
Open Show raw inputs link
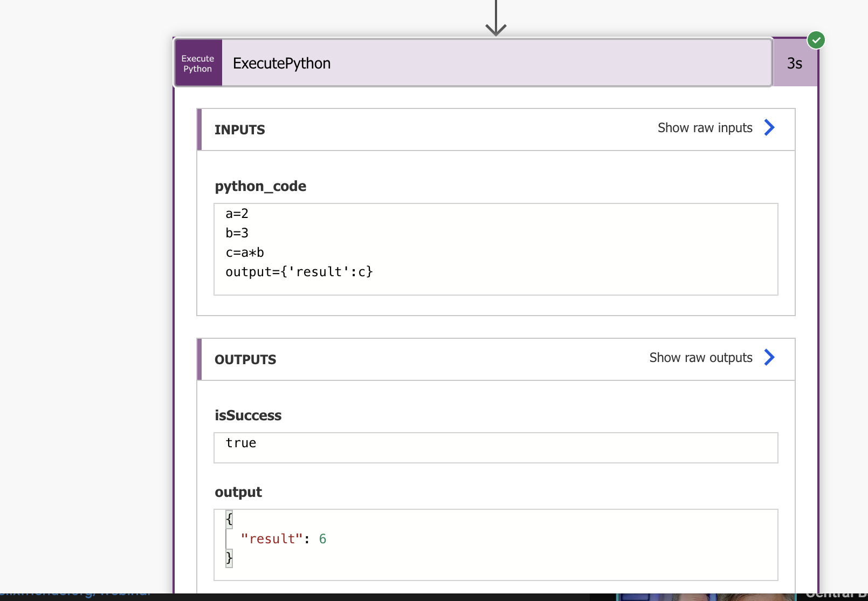705,128
